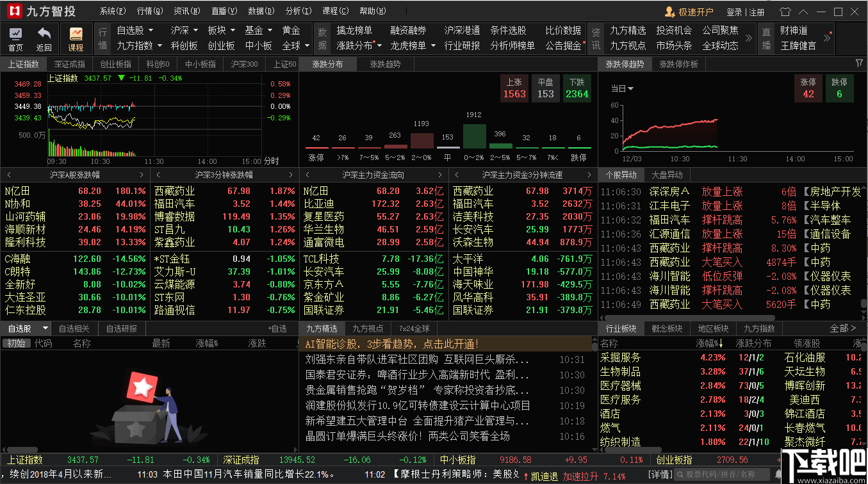Select the 采掘服务 industry row
Viewport: 868px width, 484px height.
[730, 358]
